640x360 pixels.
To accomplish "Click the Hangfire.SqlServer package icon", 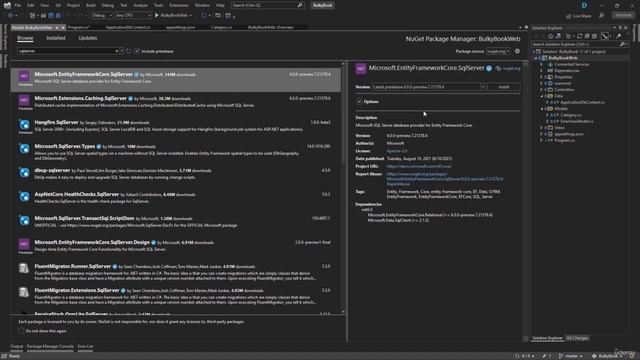I will (24, 124).
